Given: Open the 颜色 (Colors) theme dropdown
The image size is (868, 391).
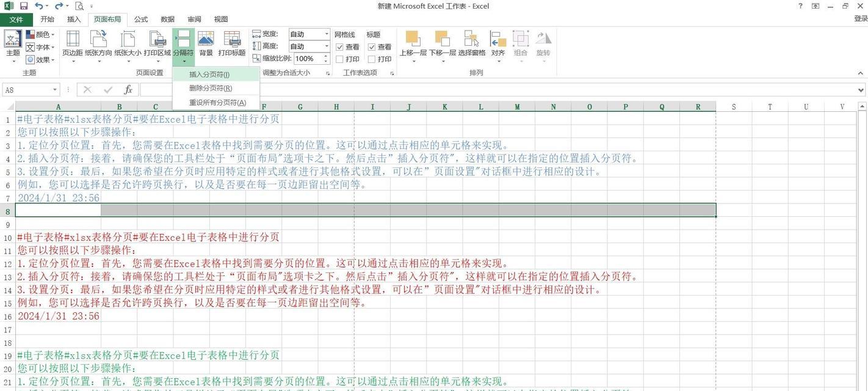Looking at the screenshot, I should tap(41, 35).
